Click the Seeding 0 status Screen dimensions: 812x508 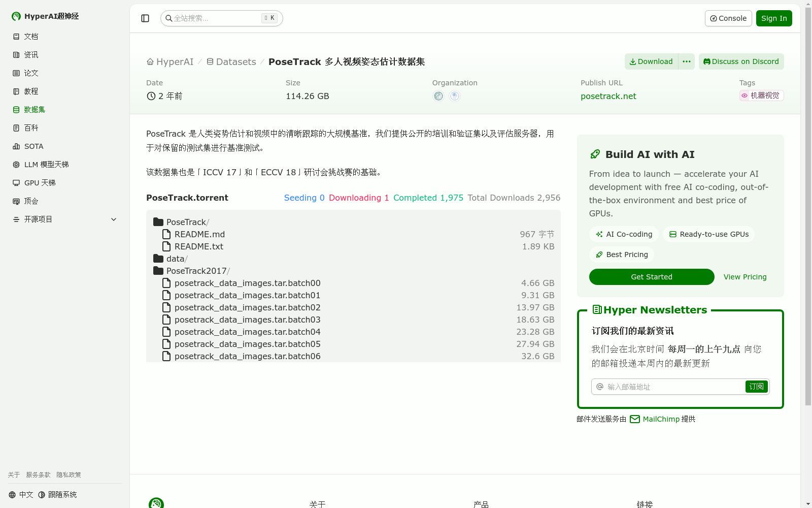tap(304, 198)
